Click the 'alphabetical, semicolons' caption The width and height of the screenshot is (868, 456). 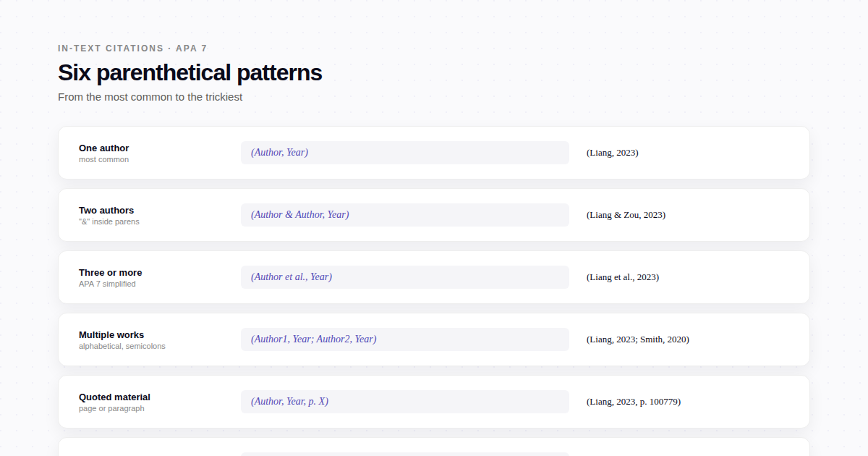click(x=122, y=346)
